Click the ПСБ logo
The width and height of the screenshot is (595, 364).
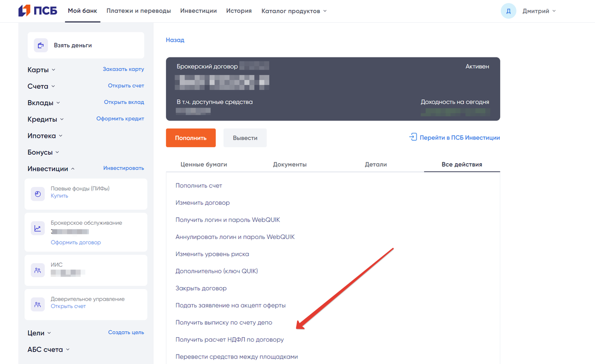(x=37, y=10)
